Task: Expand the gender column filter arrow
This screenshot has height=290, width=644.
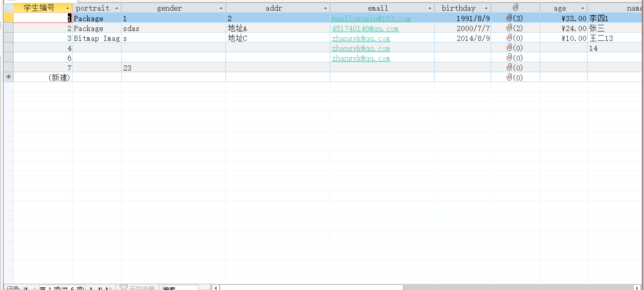Action: tap(221, 8)
